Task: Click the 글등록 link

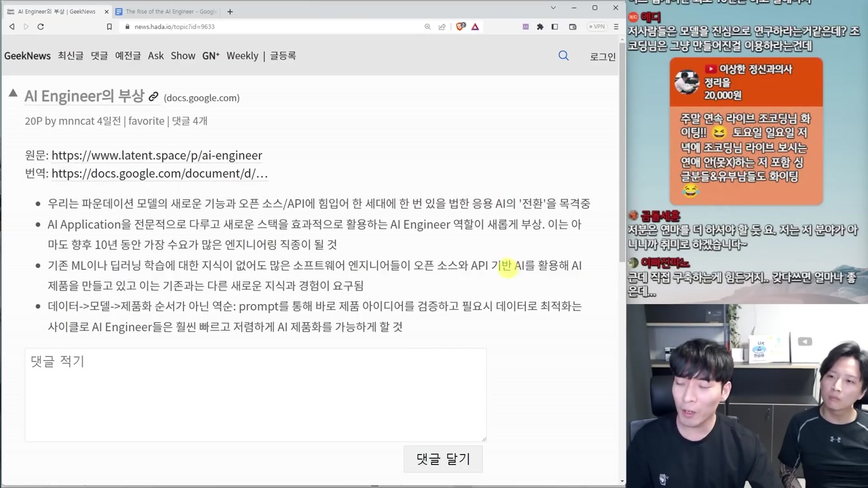Action: pos(283,56)
